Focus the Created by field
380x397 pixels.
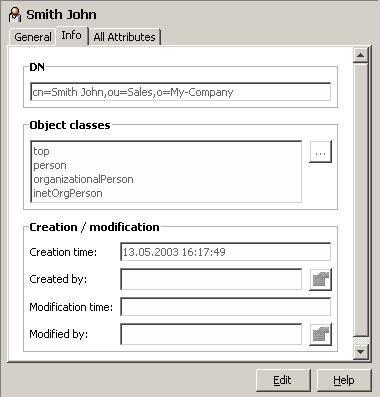(211, 279)
